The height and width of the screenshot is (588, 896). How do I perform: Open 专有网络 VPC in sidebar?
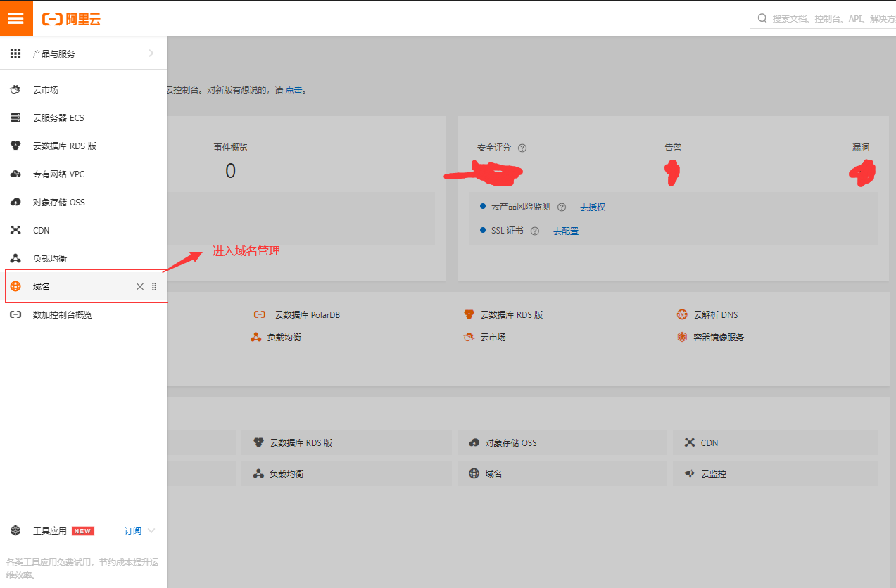click(58, 174)
